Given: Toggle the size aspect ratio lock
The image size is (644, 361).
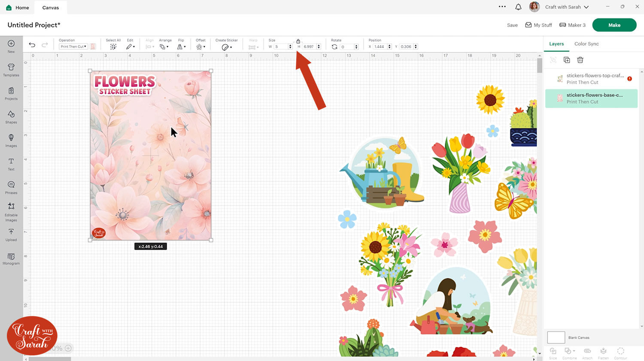Looking at the screenshot, I should pyautogui.click(x=298, y=41).
